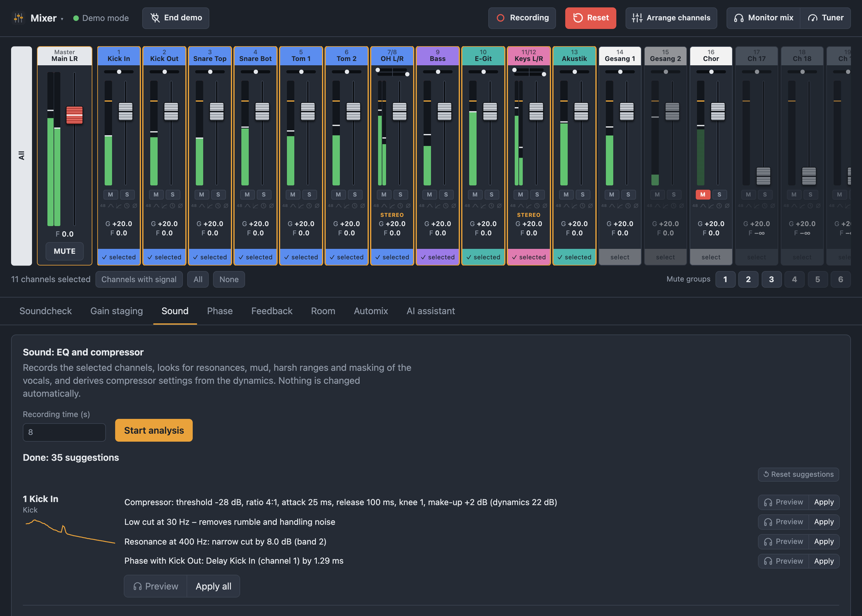Viewport: 862px width, 616px height.
Task: Toggle mute group 4
Action: click(795, 279)
